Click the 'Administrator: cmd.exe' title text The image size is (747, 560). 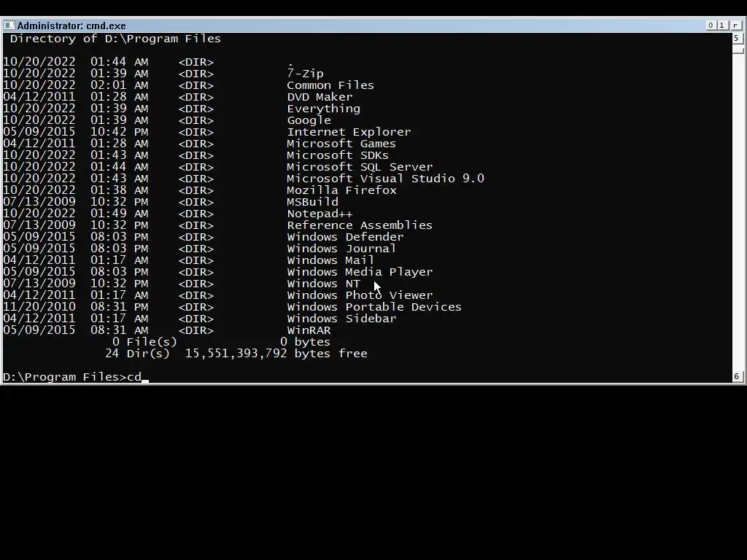[x=71, y=26]
